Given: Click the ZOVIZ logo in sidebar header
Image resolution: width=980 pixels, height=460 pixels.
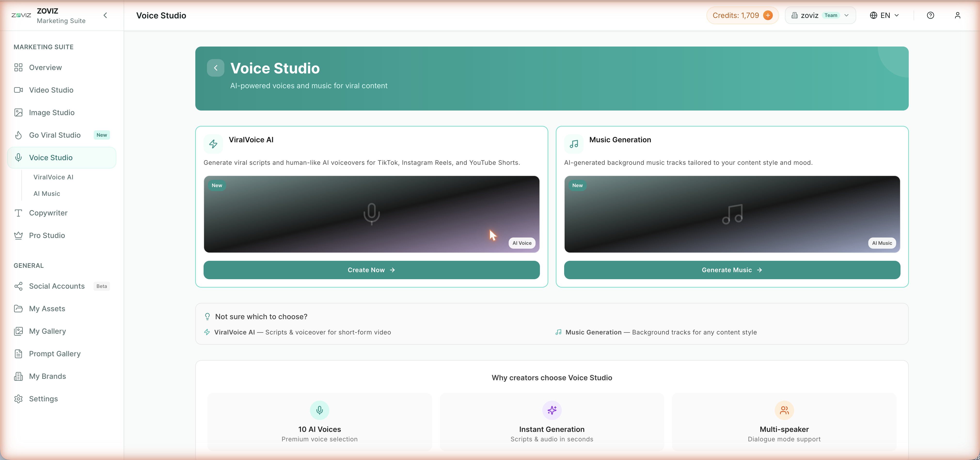Looking at the screenshot, I should pyautogui.click(x=21, y=15).
